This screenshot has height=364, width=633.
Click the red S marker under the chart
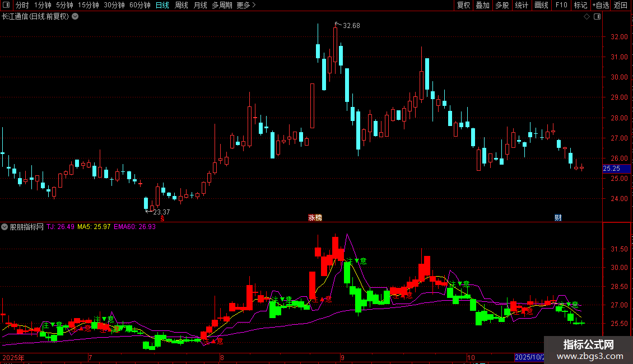(162, 218)
